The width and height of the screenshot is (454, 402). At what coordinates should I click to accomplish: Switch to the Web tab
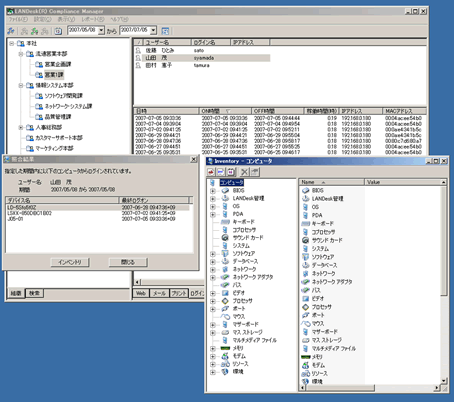(x=141, y=293)
